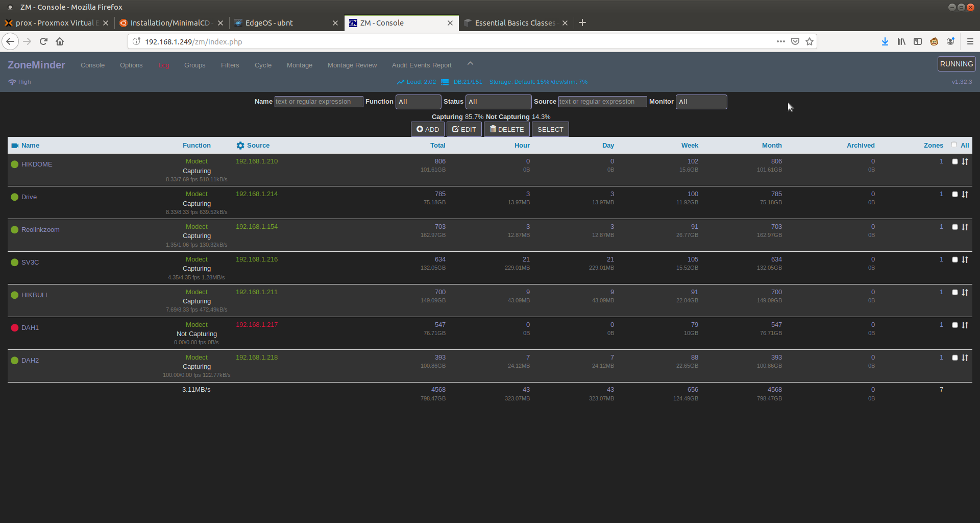The image size is (980, 523).
Task: Open the Console menu item
Action: (x=92, y=65)
